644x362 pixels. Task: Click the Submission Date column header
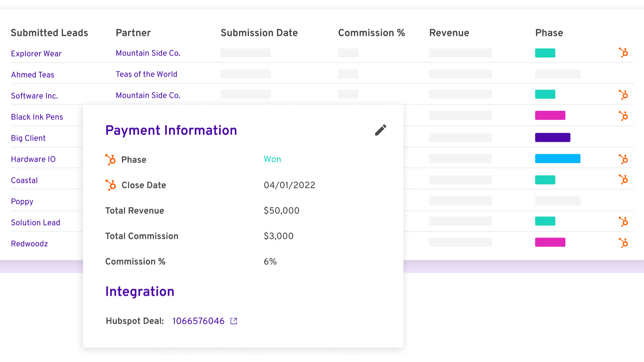pyautogui.click(x=259, y=33)
